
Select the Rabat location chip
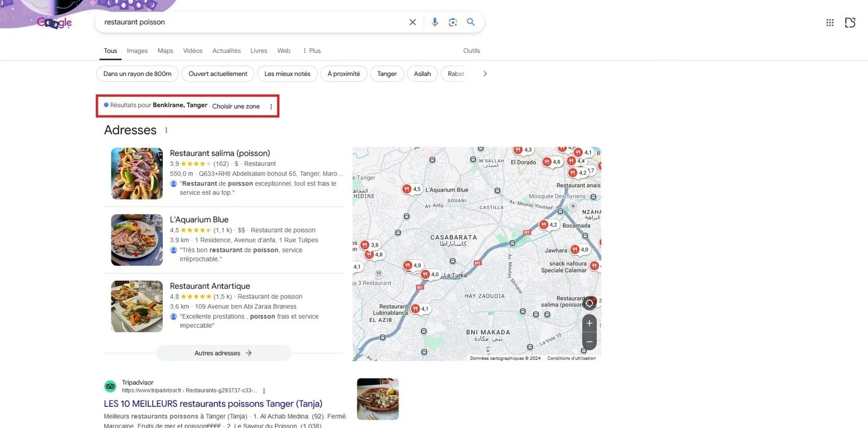[x=456, y=74]
